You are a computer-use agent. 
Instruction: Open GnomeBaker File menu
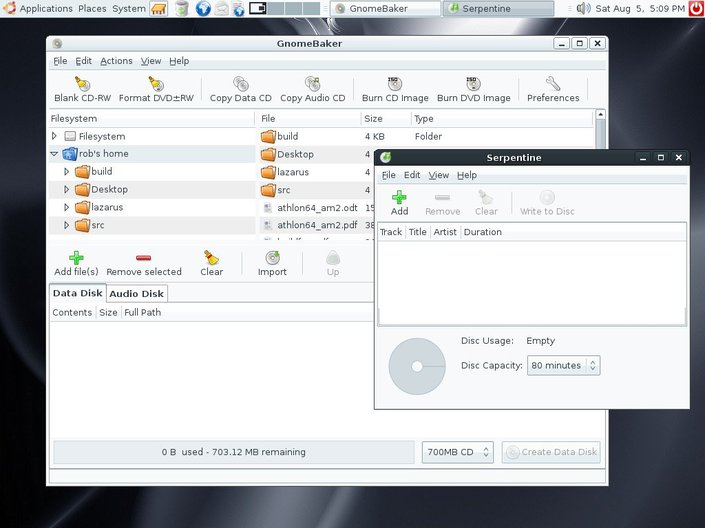(60, 61)
